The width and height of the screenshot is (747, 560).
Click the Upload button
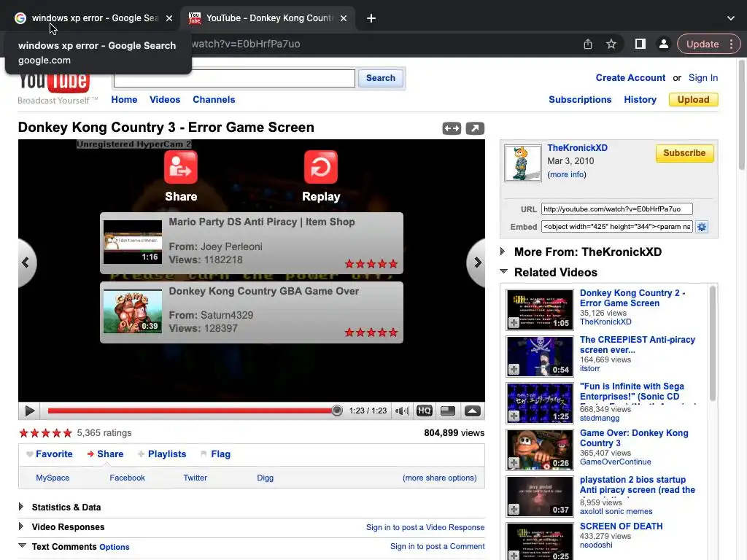tap(693, 99)
